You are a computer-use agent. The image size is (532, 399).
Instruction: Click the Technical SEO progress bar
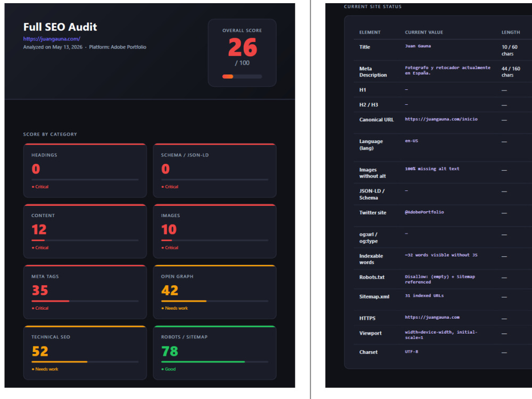(85, 362)
